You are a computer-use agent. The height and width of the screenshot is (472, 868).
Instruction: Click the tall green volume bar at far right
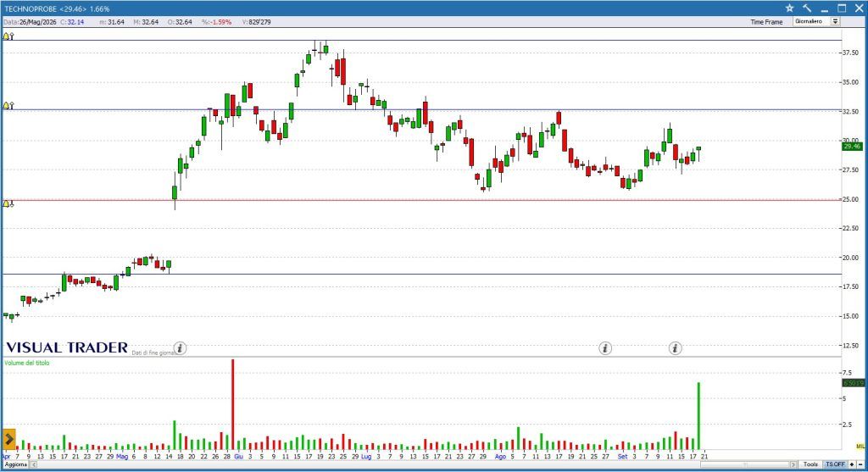(698, 416)
